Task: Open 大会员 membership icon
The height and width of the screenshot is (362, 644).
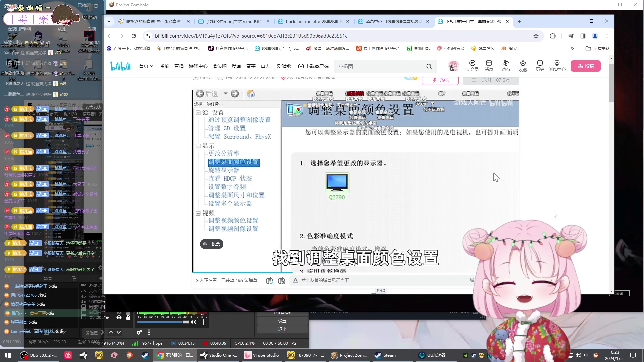Action: [x=472, y=66]
